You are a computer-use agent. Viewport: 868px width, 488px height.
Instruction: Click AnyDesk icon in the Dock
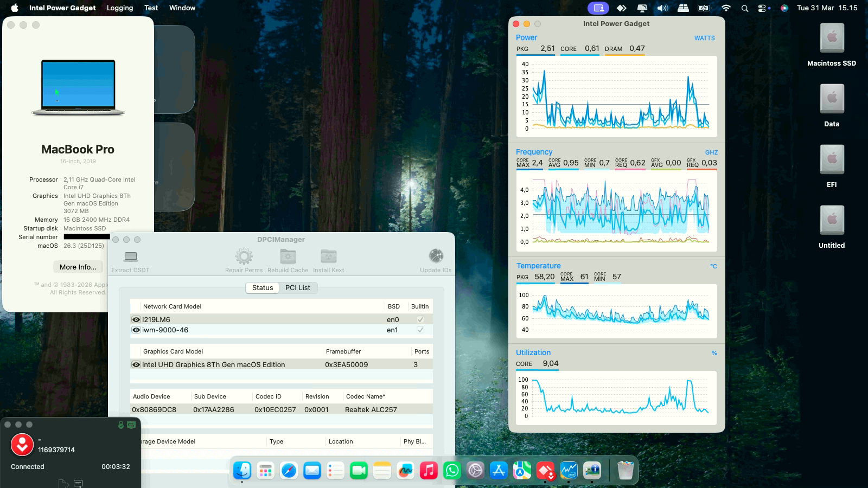(x=545, y=471)
